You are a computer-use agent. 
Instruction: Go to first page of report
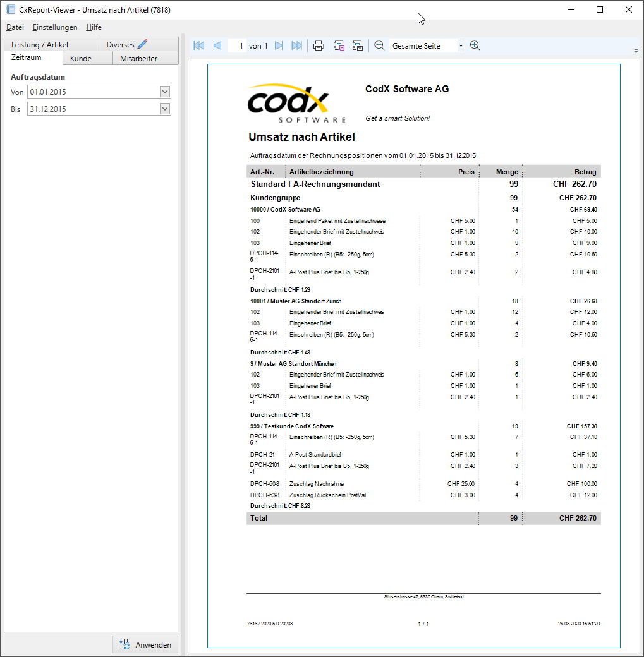[198, 45]
